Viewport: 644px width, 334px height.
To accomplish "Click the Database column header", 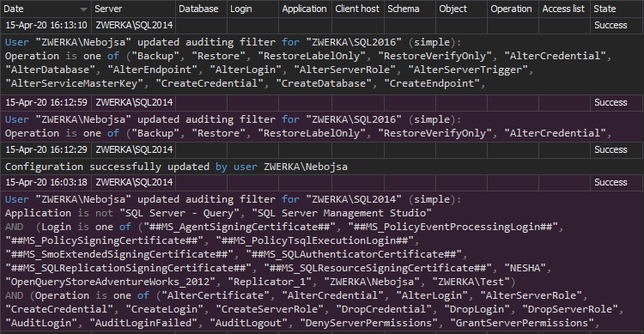I will [201, 9].
